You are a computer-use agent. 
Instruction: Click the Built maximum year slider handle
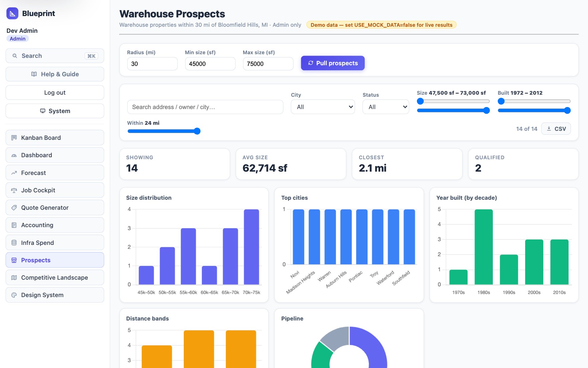[567, 110]
